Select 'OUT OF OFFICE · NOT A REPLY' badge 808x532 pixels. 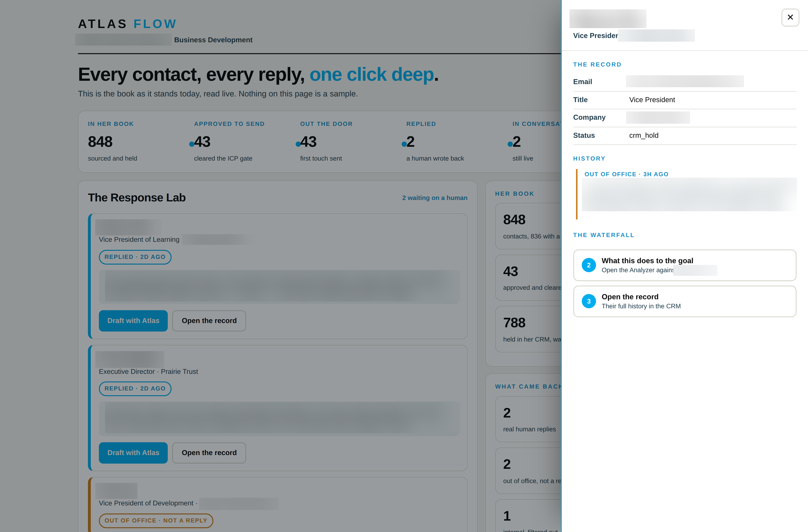[156, 520]
